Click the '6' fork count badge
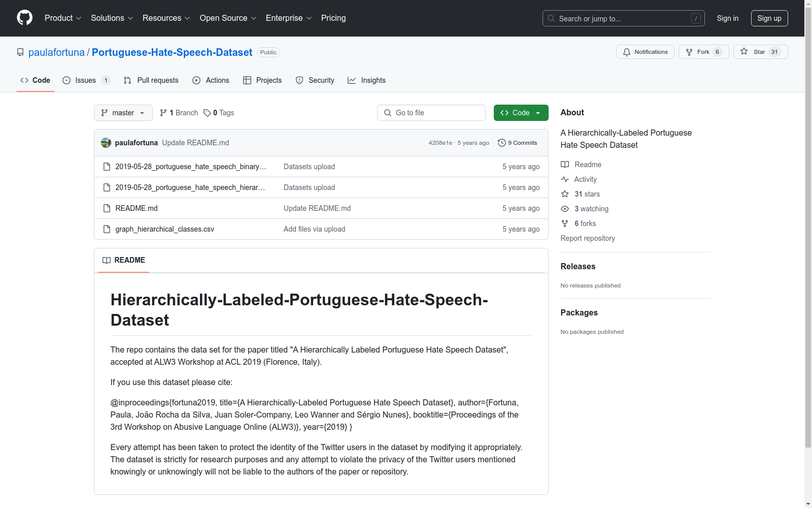812x508 pixels. tap(717, 52)
